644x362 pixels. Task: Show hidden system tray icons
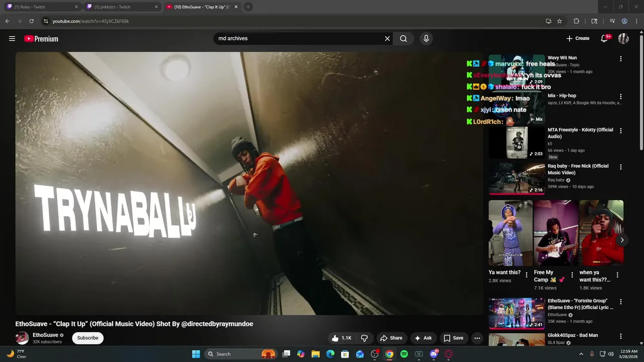581,354
